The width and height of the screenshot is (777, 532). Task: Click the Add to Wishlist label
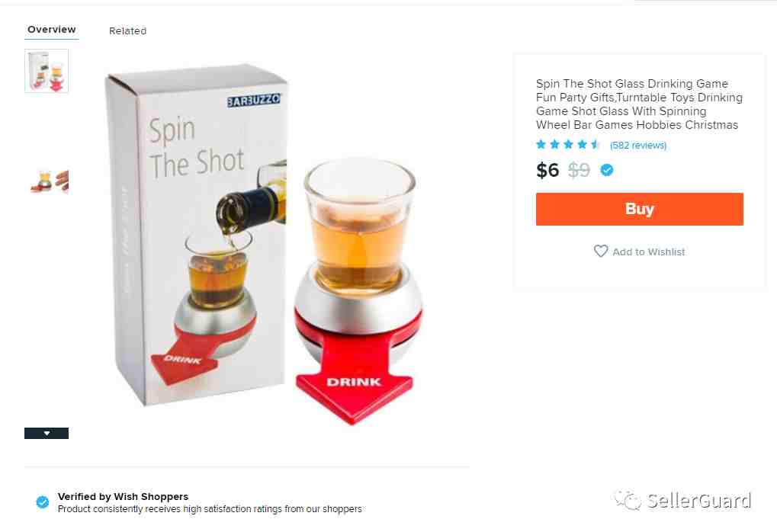[x=649, y=252]
